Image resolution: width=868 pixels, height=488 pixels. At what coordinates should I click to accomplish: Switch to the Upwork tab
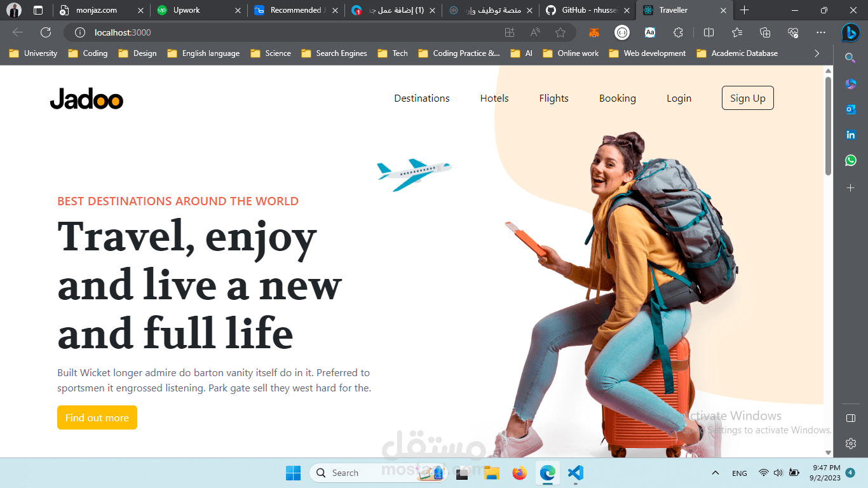199,10
